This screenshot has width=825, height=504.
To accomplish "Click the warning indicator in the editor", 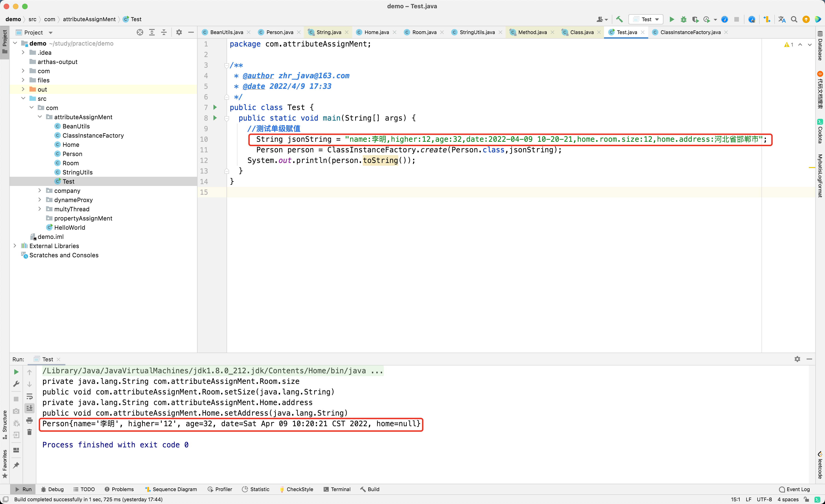I will [x=788, y=44].
